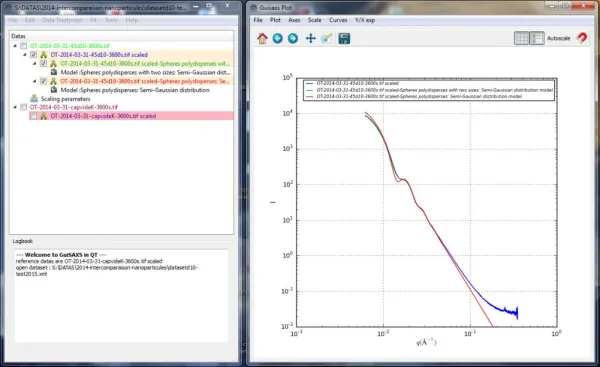Screen dimensions: 600x367
Task: Select the pan axes cross-arrow tool
Action: (310, 38)
